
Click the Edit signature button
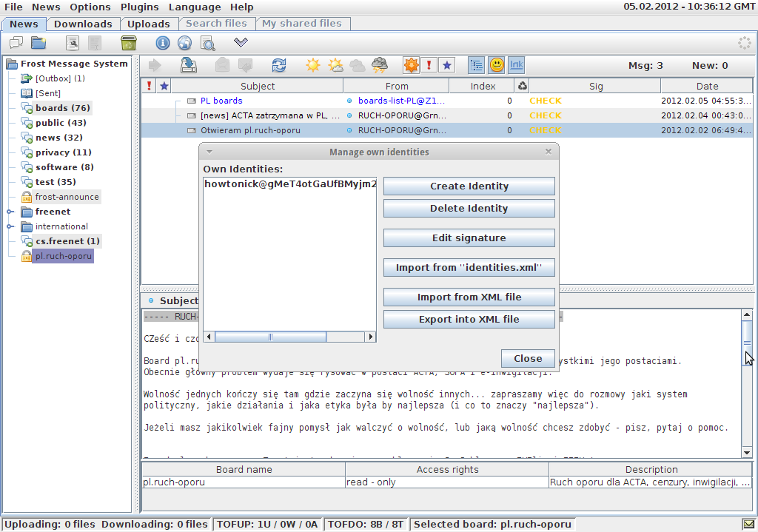[469, 238]
